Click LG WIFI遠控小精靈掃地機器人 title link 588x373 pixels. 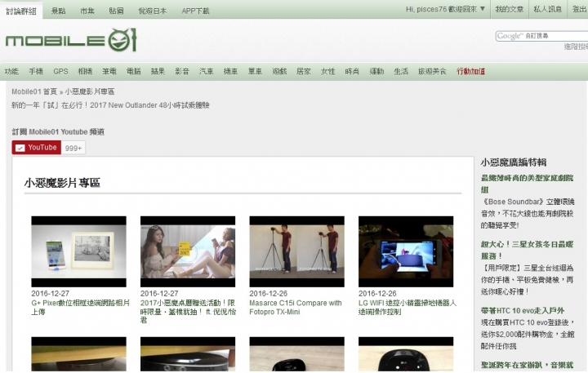click(408, 307)
